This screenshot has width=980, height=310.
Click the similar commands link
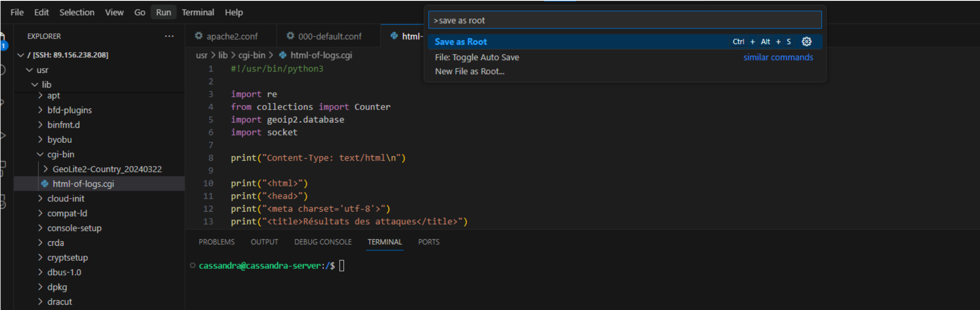pyautogui.click(x=778, y=57)
